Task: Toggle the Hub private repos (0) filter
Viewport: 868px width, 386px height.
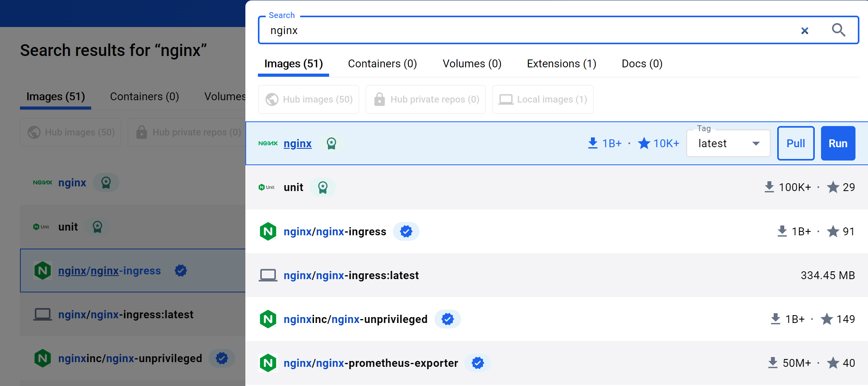Action: tap(425, 99)
